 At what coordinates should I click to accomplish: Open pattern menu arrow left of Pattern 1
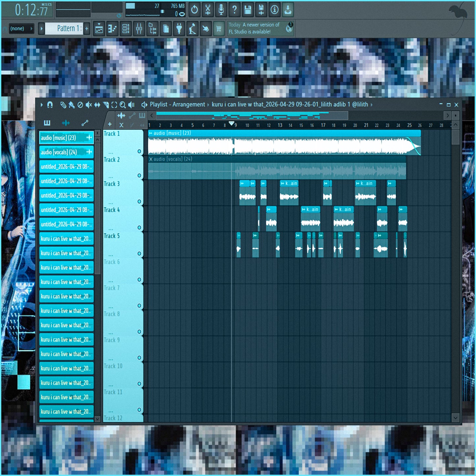click(x=42, y=29)
